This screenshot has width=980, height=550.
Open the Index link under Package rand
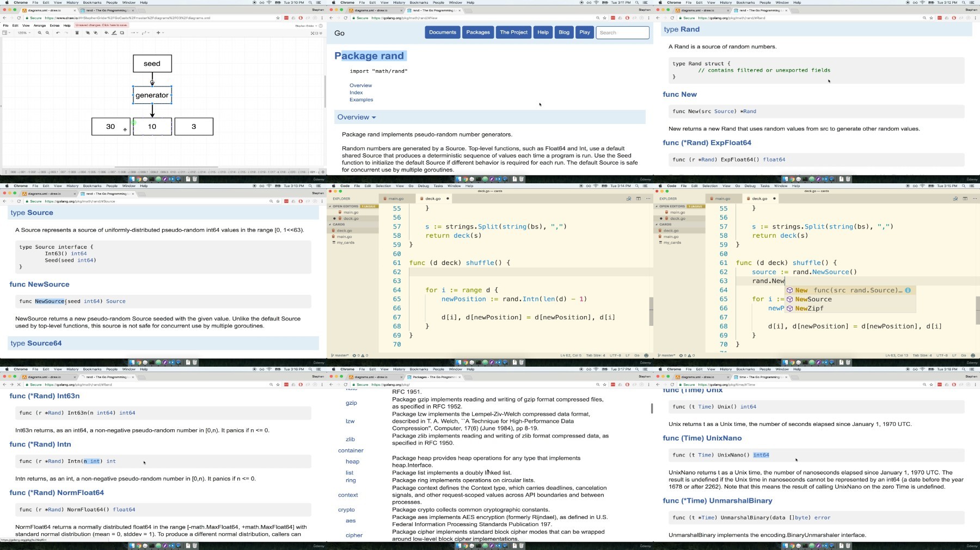356,92
